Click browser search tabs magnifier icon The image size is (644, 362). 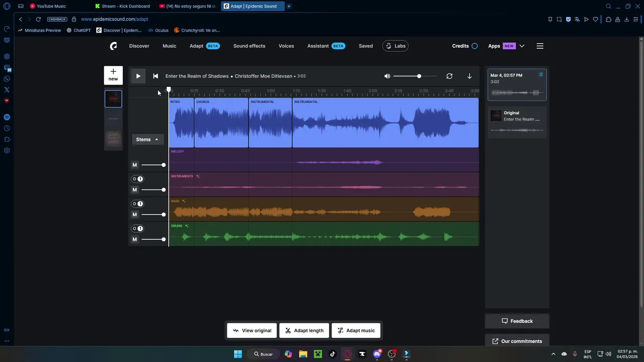click(608, 6)
